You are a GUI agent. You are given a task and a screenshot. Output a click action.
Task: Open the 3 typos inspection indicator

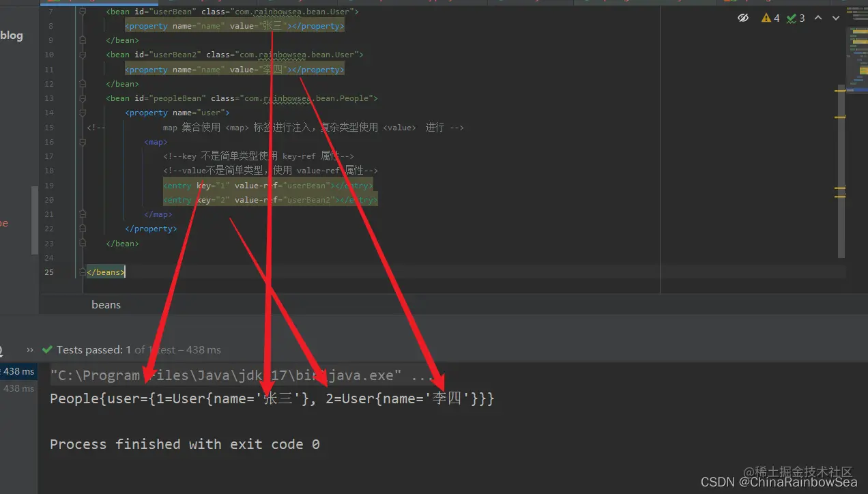(796, 18)
